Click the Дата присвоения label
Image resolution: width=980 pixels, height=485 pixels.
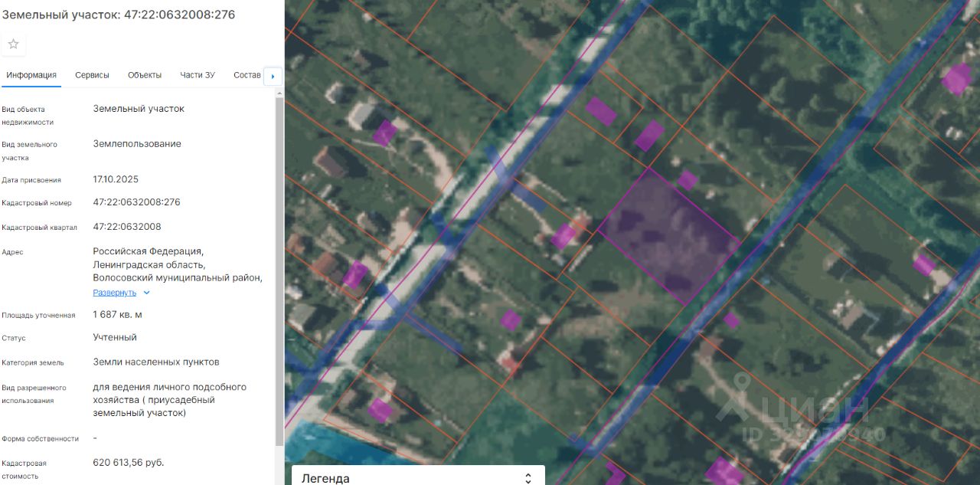(x=31, y=180)
